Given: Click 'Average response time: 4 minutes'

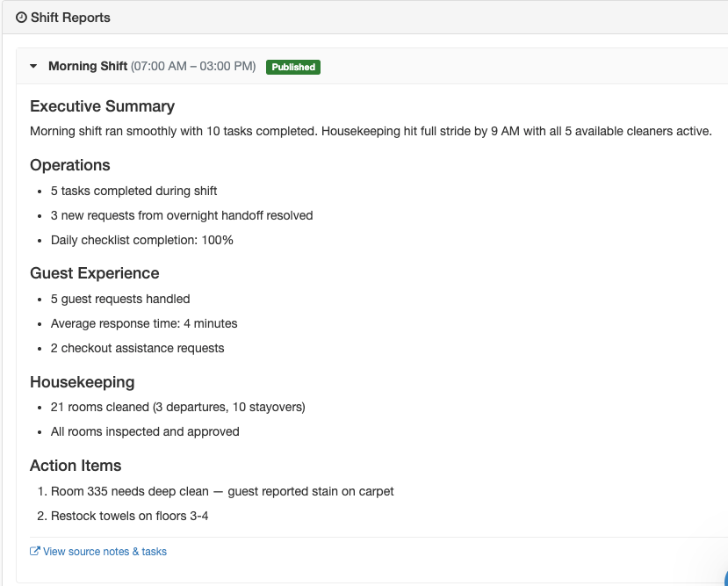Looking at the screenshot, I should [144, 323].
